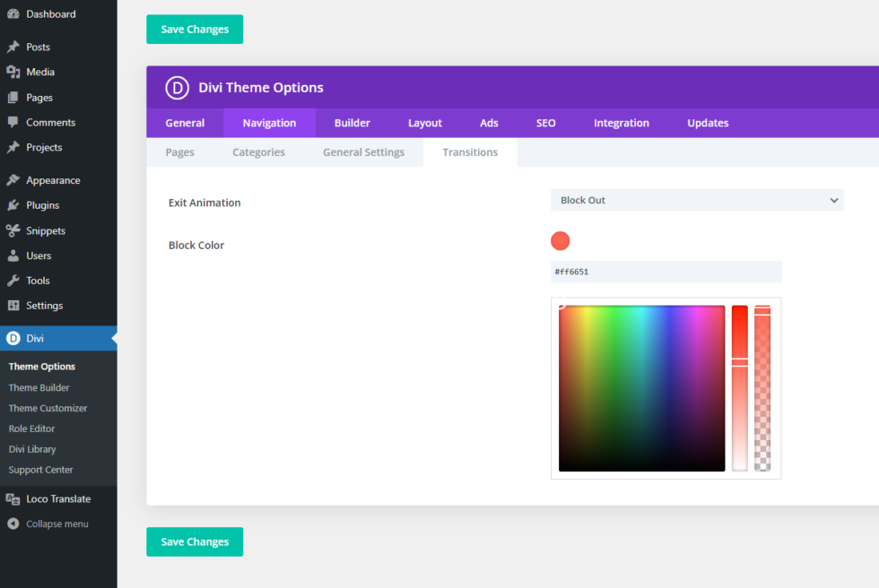Image resolution: width=879 pixels, height=588 pixels.
Task: Switch to the Categories sub-tab
Action: (x=258, y=151)
